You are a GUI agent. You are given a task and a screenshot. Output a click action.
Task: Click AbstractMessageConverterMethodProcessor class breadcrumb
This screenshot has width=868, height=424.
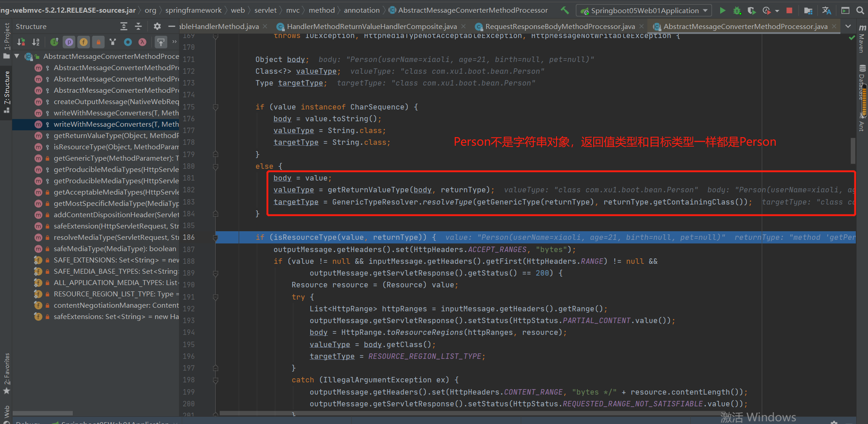[468, 10]
